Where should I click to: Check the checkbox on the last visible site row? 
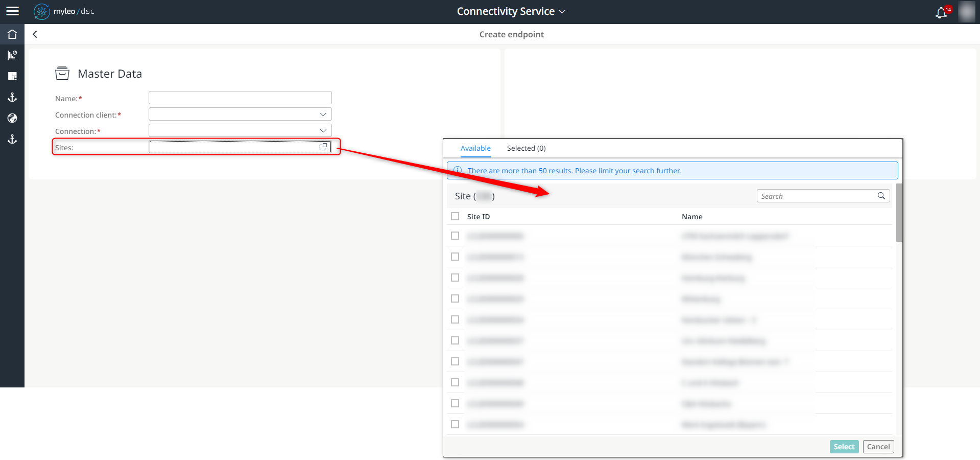click(455, 424)
